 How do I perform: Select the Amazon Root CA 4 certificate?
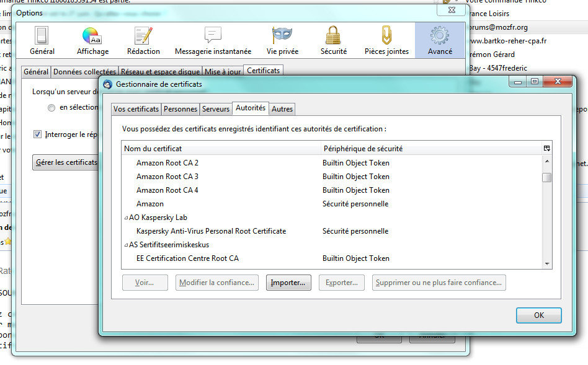tap(332, 190)
